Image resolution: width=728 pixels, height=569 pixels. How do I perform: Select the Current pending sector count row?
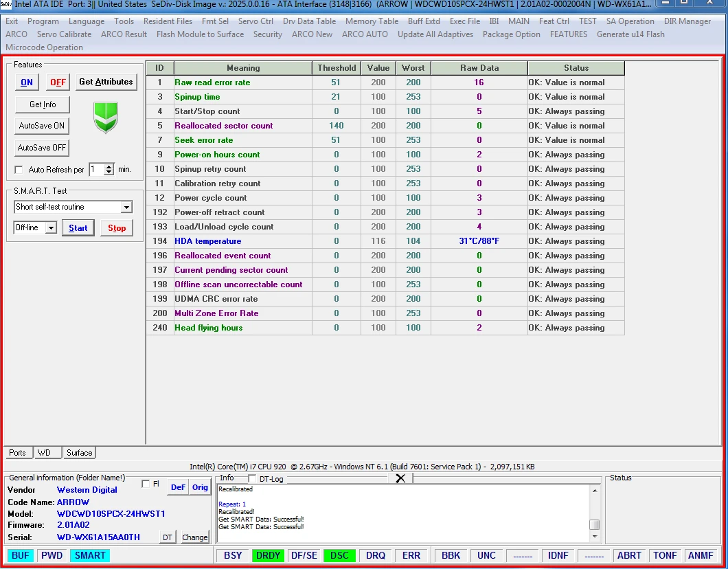tap(385, 270)
